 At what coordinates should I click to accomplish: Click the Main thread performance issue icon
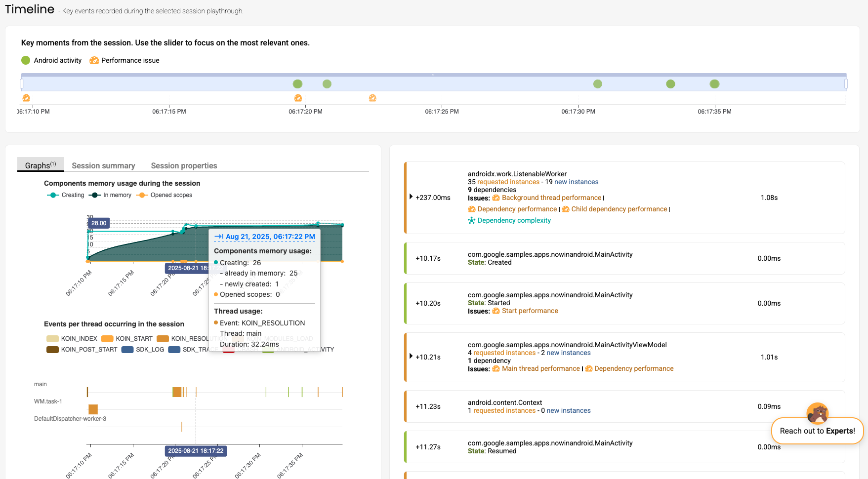pos(496,369)
